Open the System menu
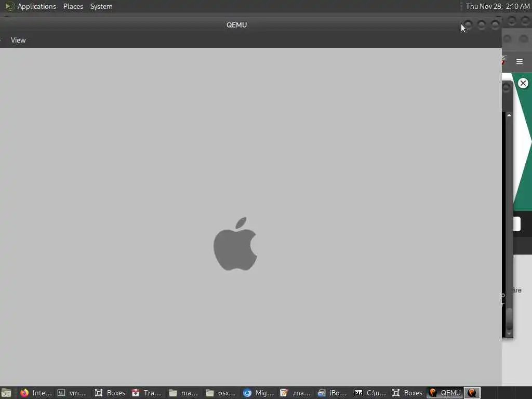This screenshot has width=532, height=399. click(x=101, y=6)
